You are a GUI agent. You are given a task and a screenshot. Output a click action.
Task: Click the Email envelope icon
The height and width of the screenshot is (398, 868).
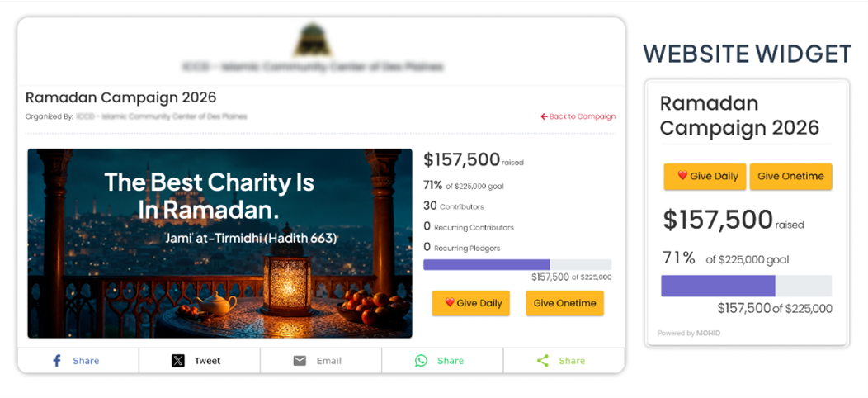pyautogui.click(x=300, y=361)
